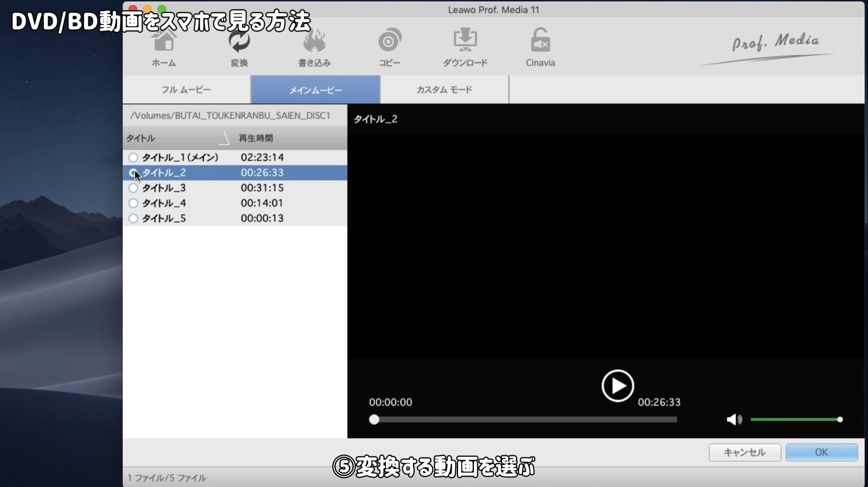Play the タイトル_2 preview video

(617, 386)
